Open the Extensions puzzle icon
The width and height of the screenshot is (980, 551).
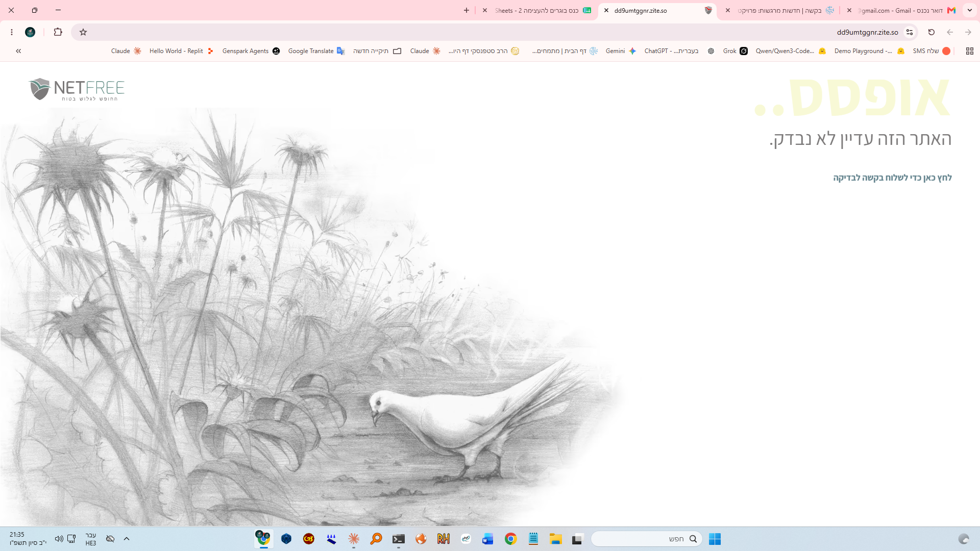point(58,32)
